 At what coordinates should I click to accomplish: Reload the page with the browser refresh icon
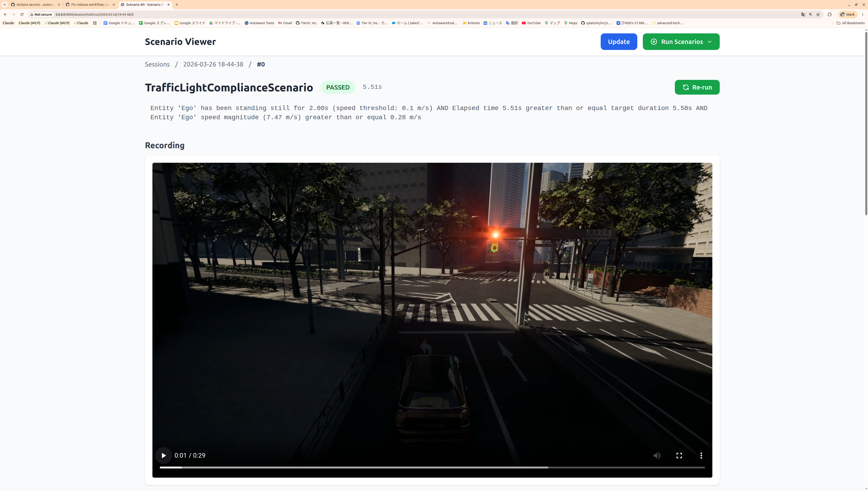[x=22, y=15]
